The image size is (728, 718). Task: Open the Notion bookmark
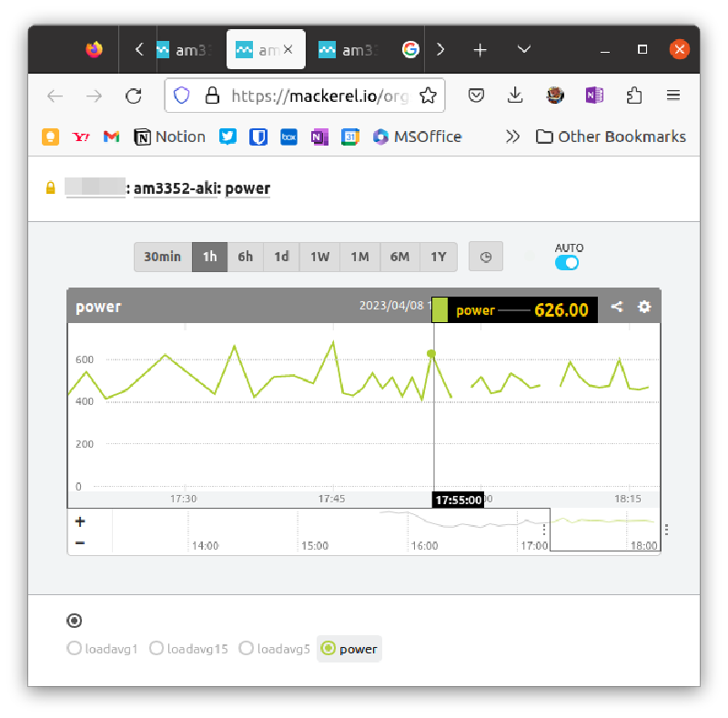170,137
